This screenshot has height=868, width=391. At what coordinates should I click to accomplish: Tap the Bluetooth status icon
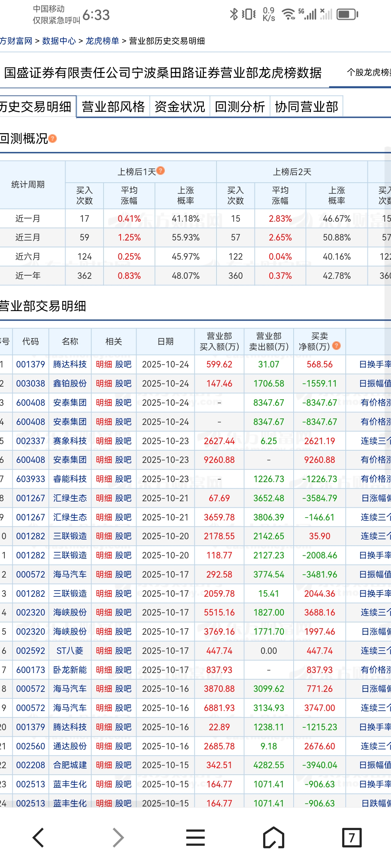click(234, 14)
